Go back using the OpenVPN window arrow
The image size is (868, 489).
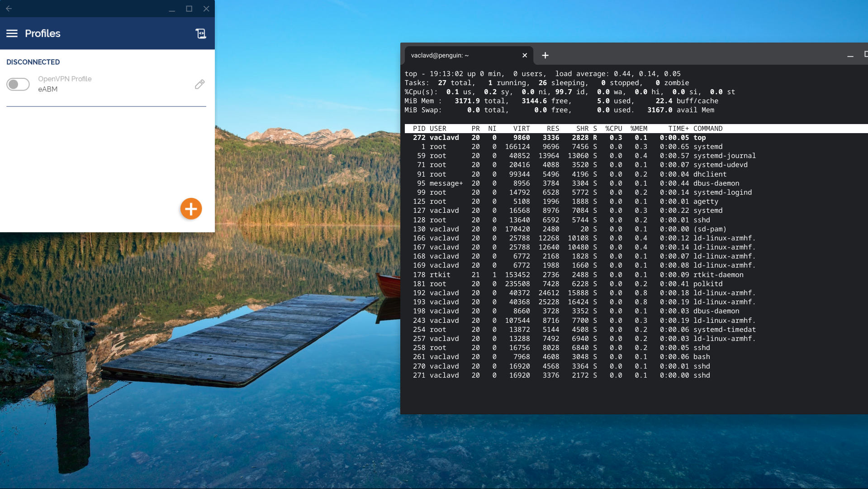pos(9,9)
